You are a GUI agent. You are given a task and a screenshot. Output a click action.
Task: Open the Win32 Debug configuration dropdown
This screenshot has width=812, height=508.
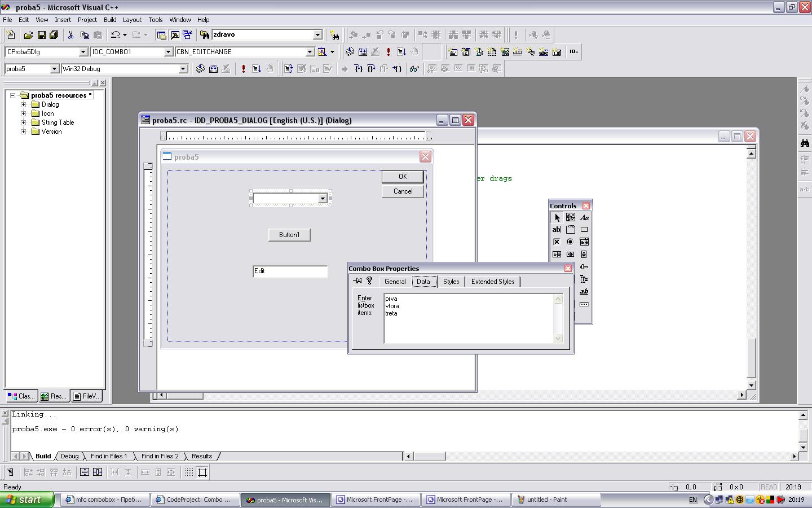183,69
